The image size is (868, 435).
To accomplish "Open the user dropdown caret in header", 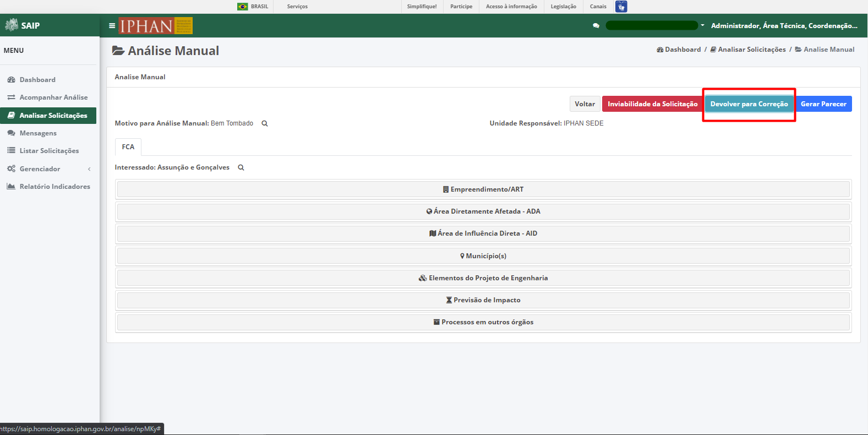I will click(x=702, y=25).
